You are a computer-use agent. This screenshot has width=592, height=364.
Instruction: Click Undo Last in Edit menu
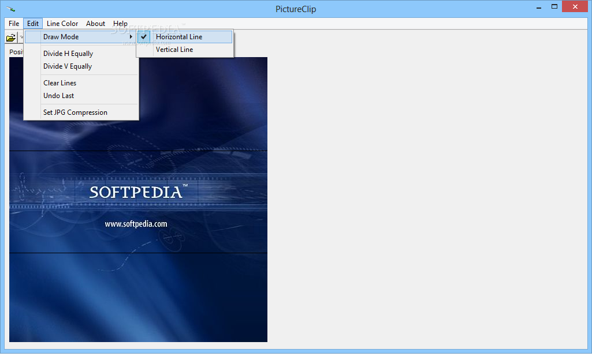pyautogui.click(x=81, y=96)
